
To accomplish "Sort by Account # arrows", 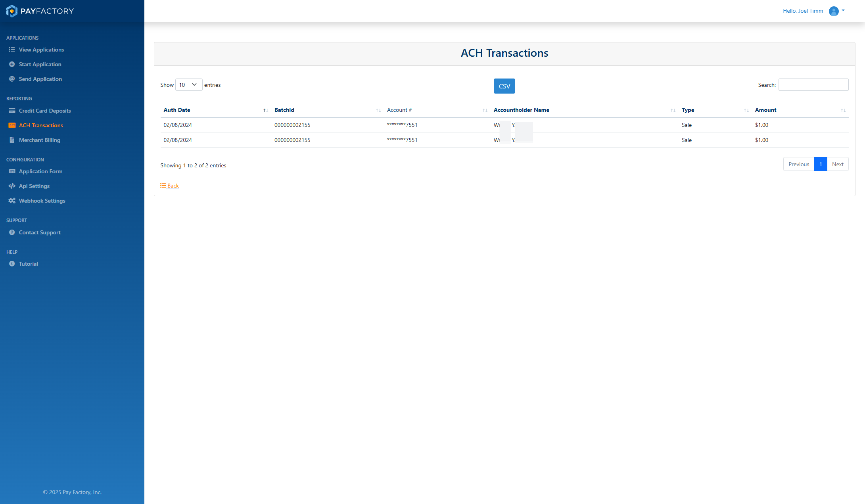I will [x=485, y=110].
